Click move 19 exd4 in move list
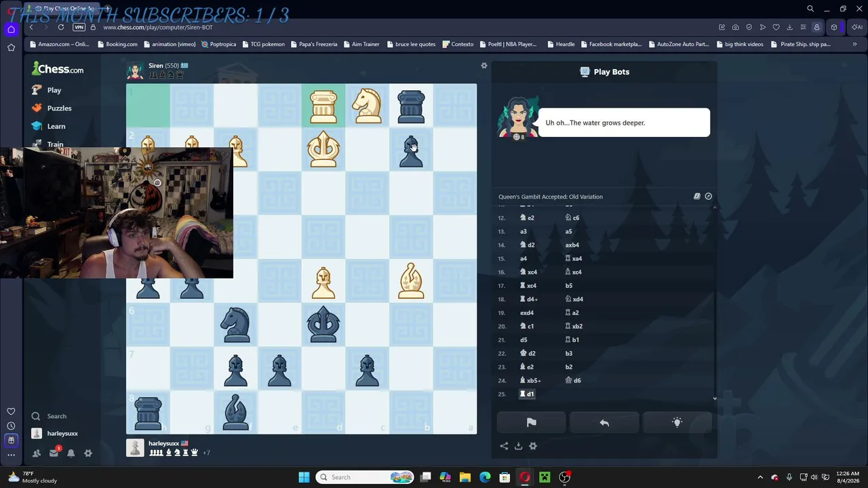Image resolution: width=868 pixels, height=488 pixels. [527, 313]
